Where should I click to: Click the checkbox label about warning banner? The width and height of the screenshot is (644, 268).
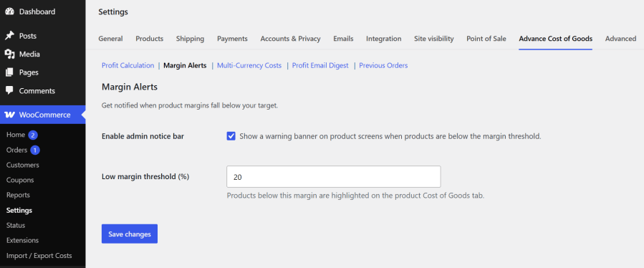390,136
